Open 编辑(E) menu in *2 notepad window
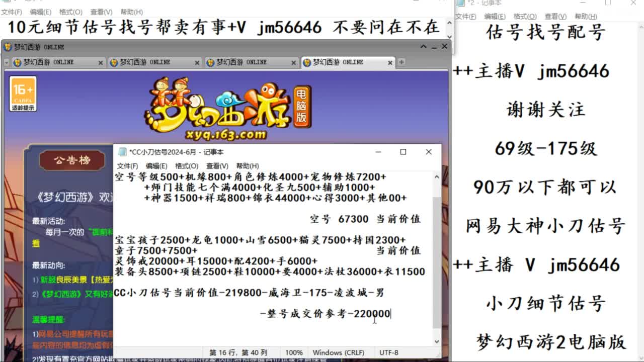The width and height of the screenshot is (644, 362). pos(495,16)
